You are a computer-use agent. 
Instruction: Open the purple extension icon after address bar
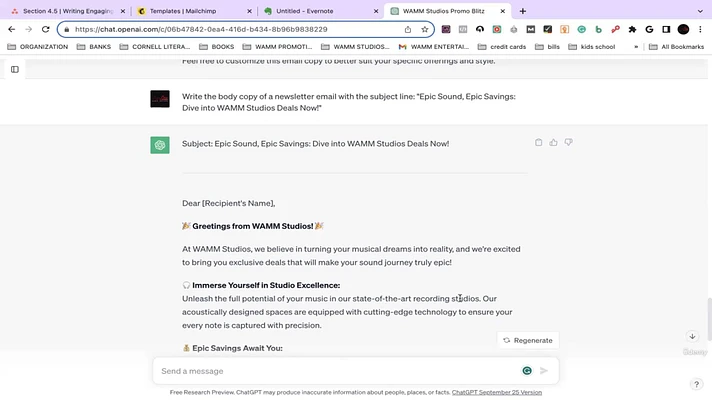coord(446,30)
